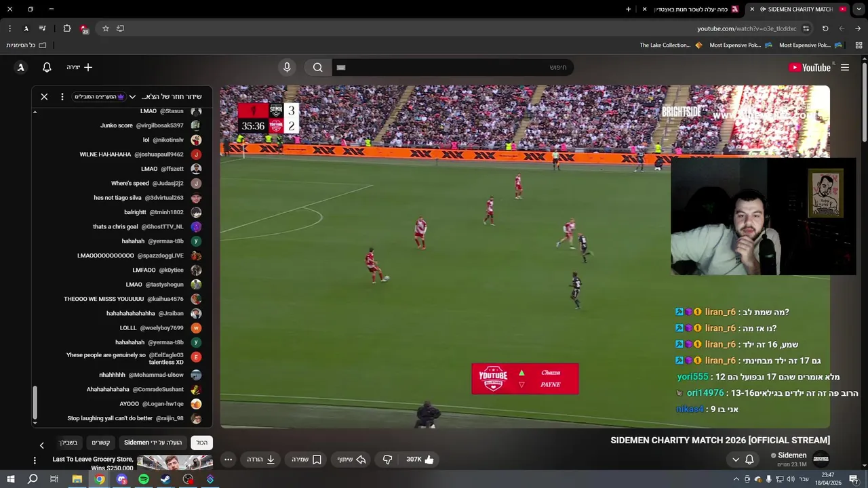The image size is (868, 488).
Task: Open the Sidemen channel name link
Action: pyautogui.click(x=792, y=455)
